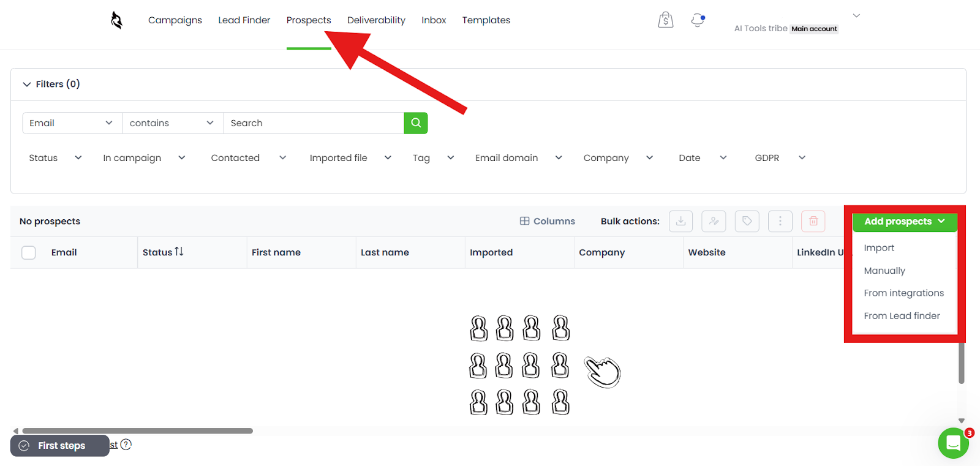Tick the select-all prospects checkbox
This screenshot has width=980, height=466.
(x=29, y=252)
